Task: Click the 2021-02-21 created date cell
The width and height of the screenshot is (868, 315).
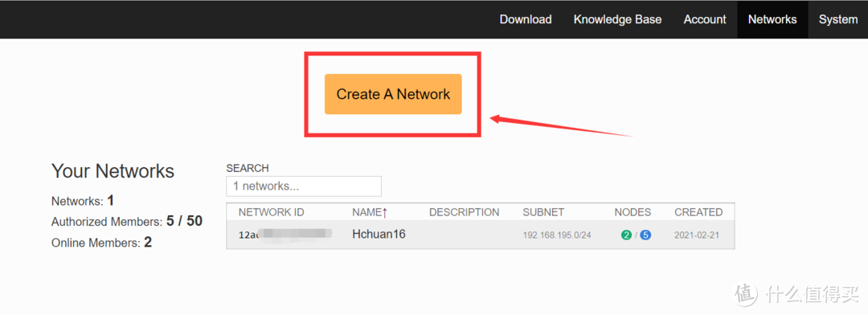Action: (x=696, y=235)
